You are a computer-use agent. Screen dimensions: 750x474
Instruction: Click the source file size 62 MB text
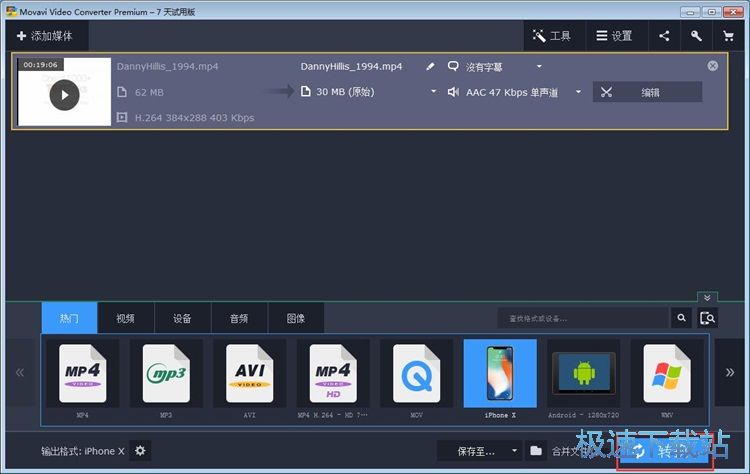[x=149, y=92]
